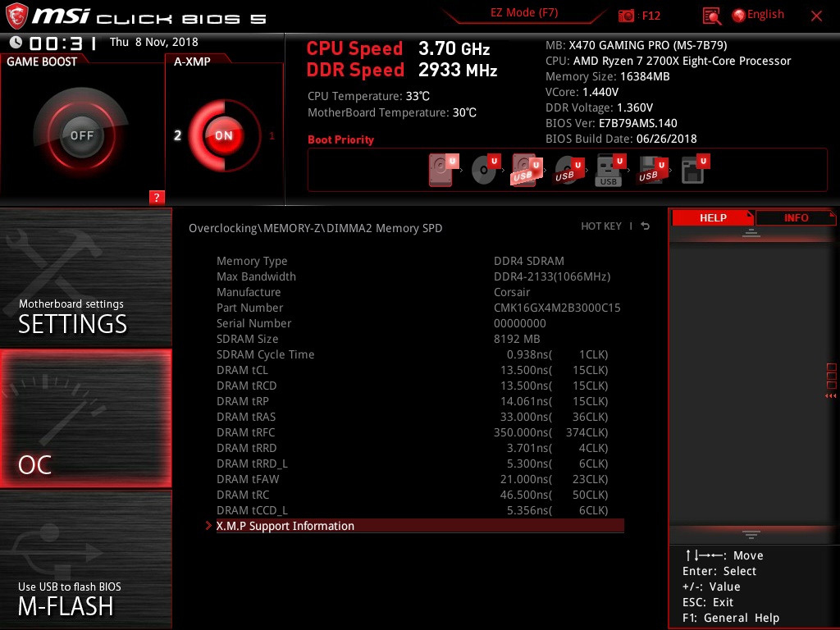
Task: Click the SDRAM Size 8192 MB value
Action: click(517, 339)
